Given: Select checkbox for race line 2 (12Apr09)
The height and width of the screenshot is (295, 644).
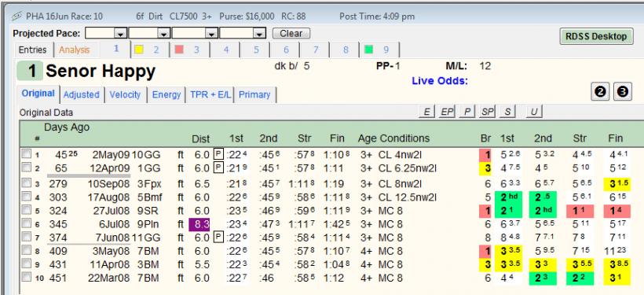Looking at the screenshot, I should point(26,167).
